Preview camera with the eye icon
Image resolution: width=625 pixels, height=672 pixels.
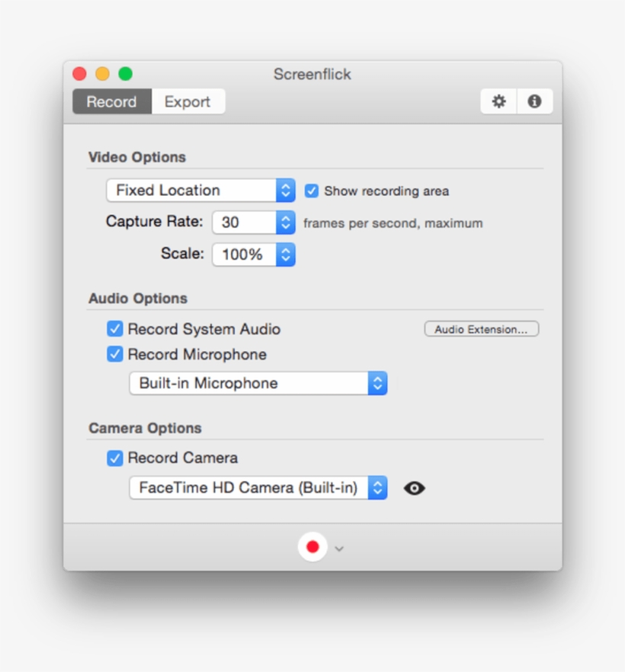tap(414, 488)
